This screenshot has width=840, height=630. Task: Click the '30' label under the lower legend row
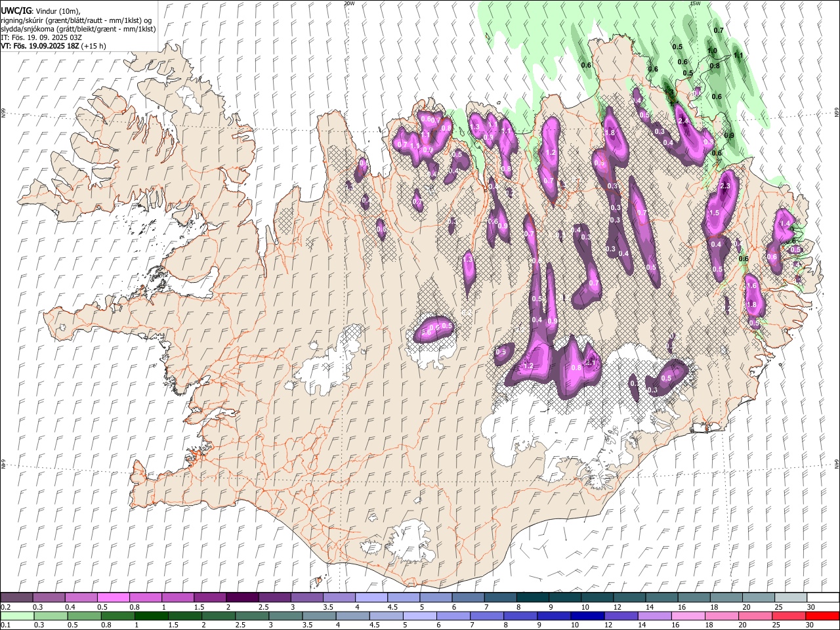tap(811, 625)
